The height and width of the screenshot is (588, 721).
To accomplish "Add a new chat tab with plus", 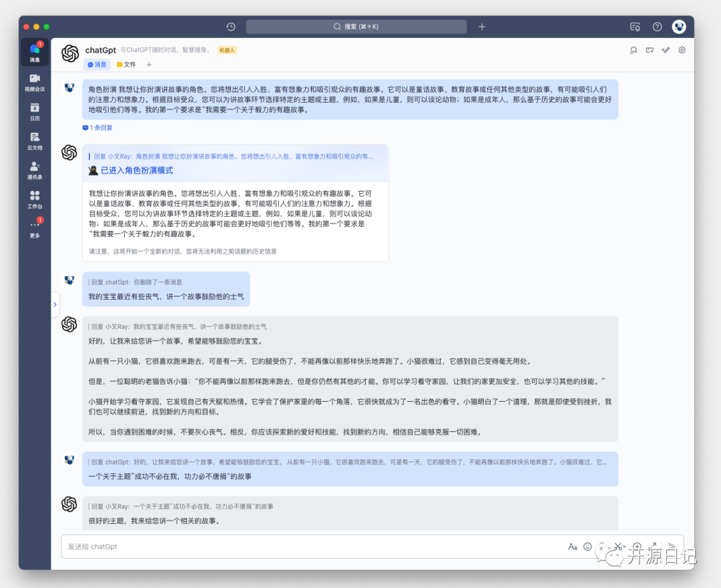I will [x=149, y=65].
